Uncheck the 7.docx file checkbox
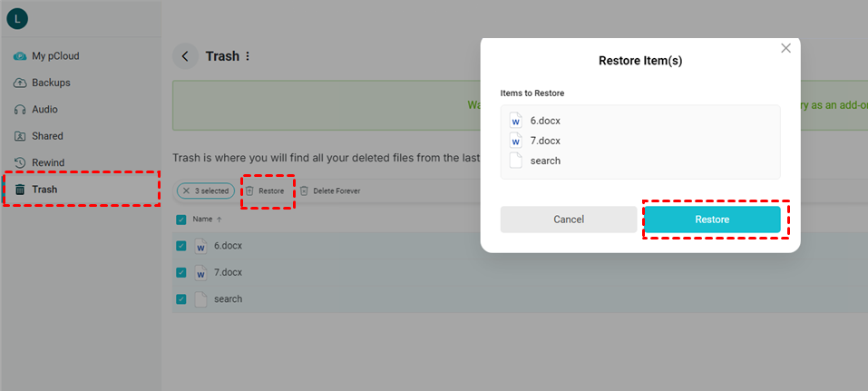The image size is (868, 391). 181,272
